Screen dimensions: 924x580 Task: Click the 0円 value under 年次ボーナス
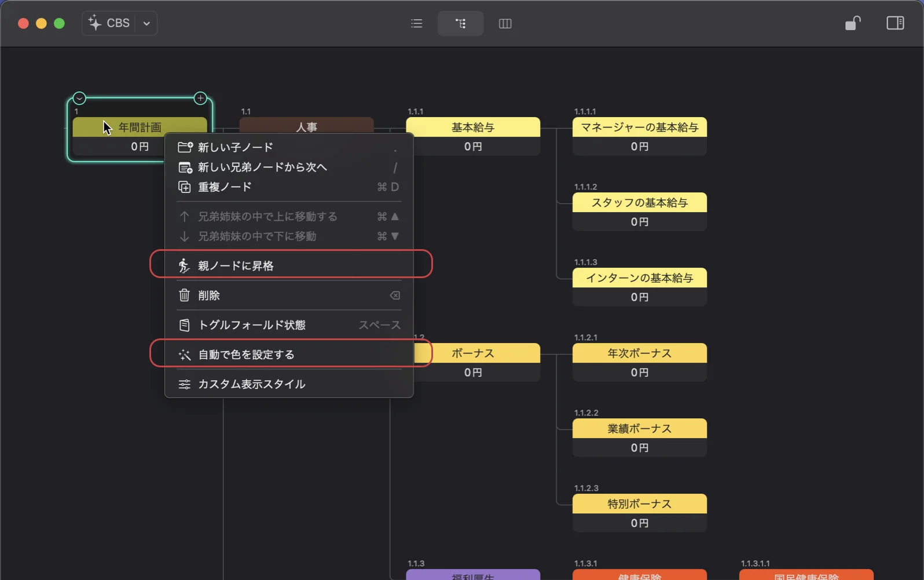pyautogui.click(x=640, y=373)
